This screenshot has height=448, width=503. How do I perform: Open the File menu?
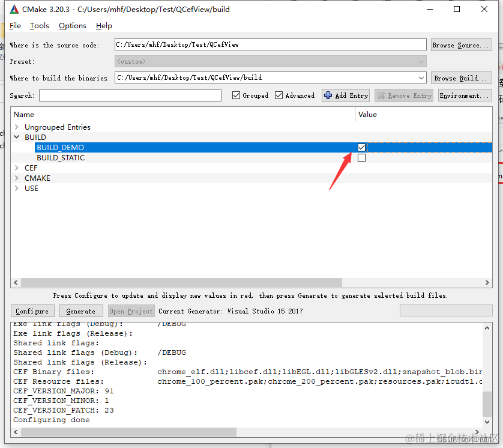coord(15,26)
